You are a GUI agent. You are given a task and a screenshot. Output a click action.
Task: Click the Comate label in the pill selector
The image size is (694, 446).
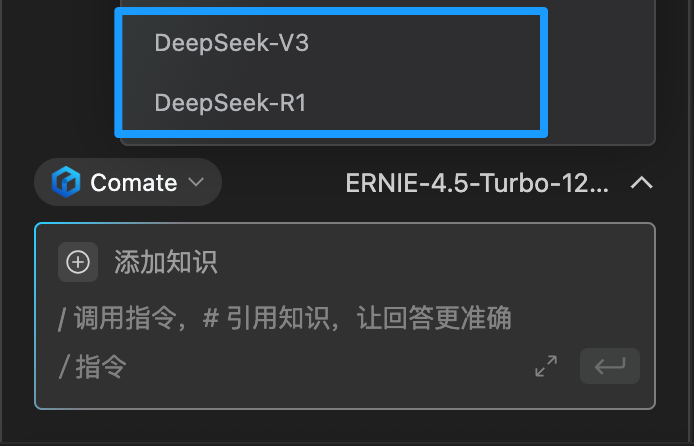[x=134, y=182]
